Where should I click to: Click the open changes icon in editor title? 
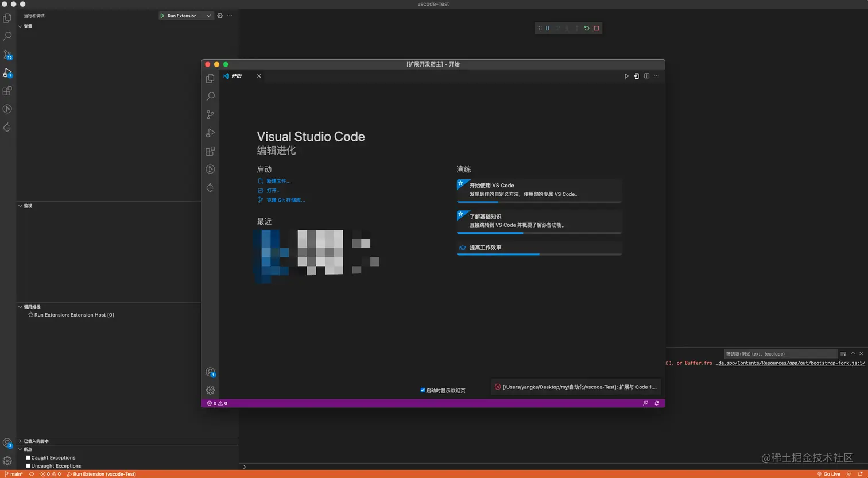coord(637,76)
